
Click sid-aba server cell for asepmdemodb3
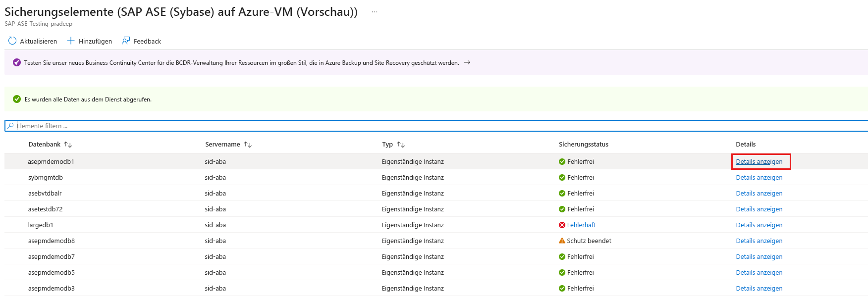click(x=216, y=288)
